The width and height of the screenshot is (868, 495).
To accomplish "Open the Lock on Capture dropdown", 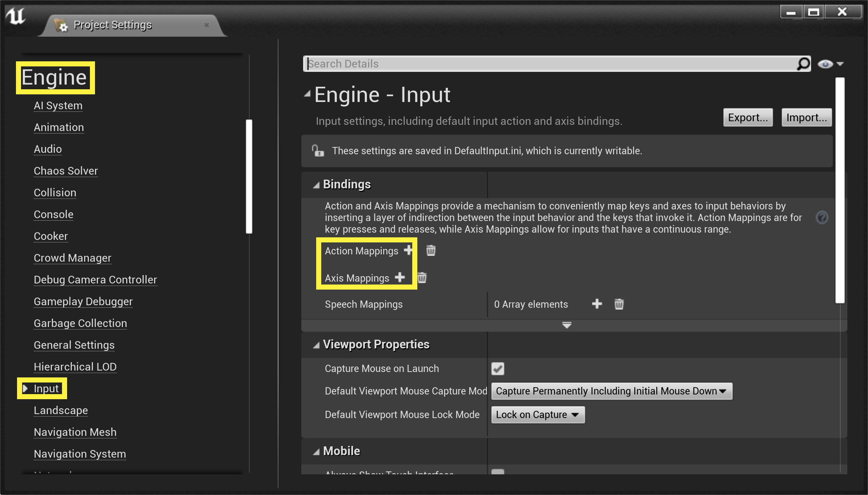I will click(x=538, y=415).
